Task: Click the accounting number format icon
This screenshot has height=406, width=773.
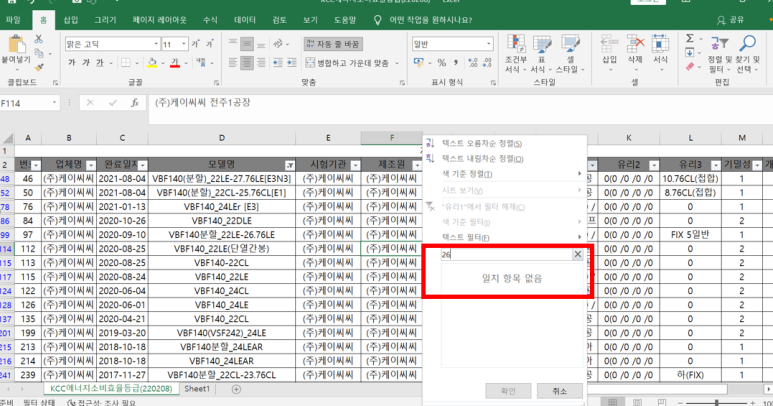Action: click(419, 63)
